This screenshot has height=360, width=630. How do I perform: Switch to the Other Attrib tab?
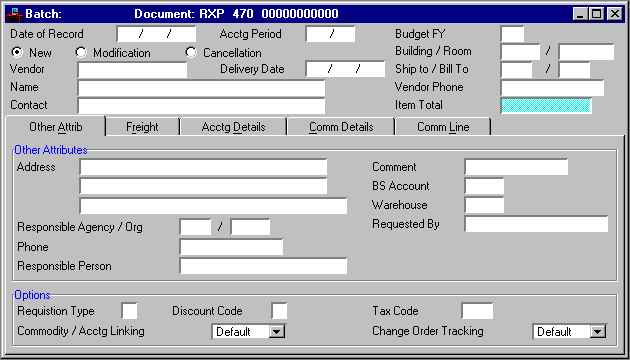[55, 127]
